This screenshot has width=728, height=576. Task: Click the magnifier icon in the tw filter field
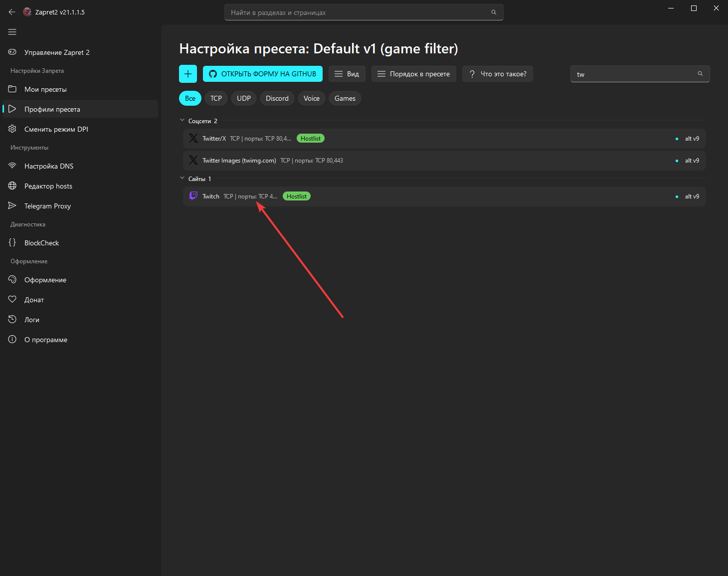pyautogui.click(x=700, y=74)
